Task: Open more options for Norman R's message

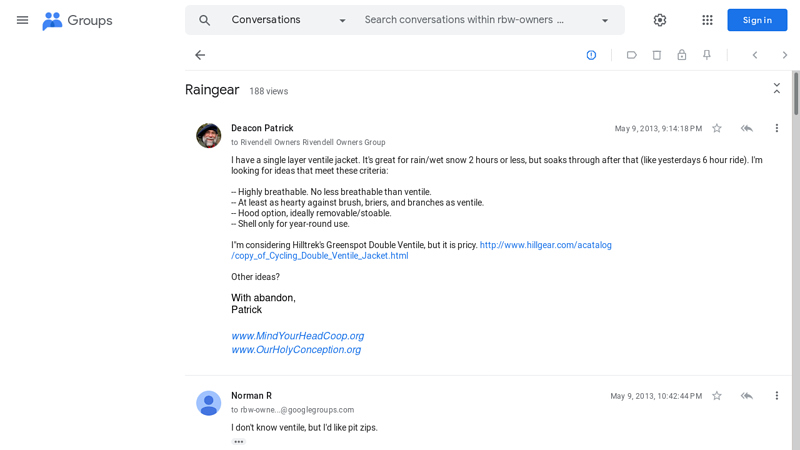Action: (776, 396)
